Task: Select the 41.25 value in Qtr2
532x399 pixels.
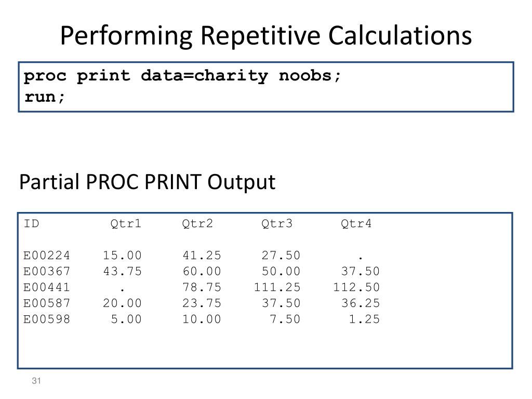Action: tap(202, 255)
